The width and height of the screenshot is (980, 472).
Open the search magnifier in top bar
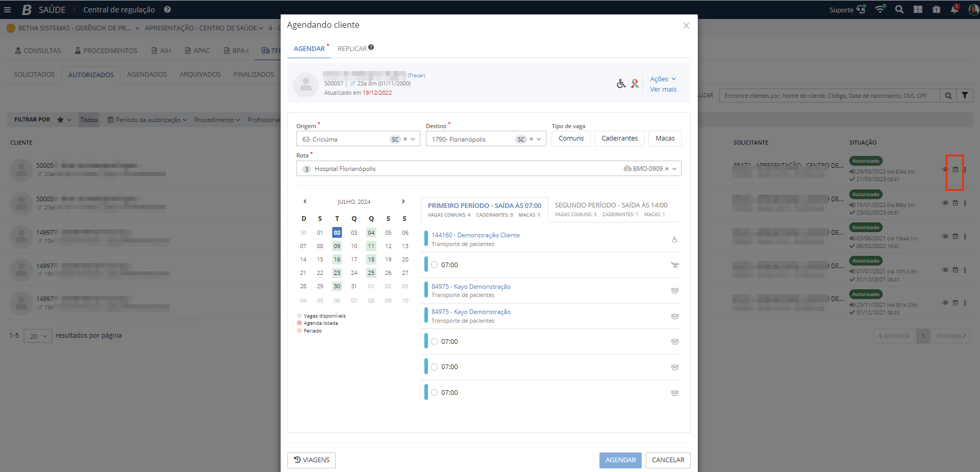(899, 9)
